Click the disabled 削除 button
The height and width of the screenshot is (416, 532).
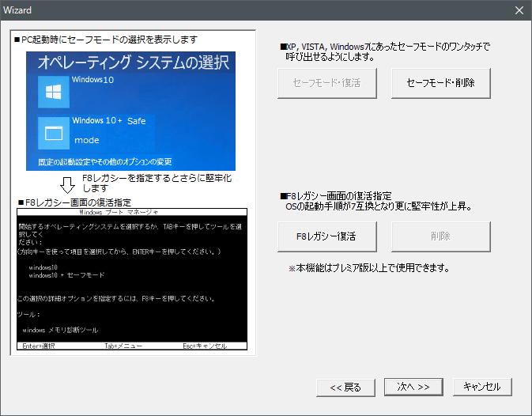pos(441,236)
